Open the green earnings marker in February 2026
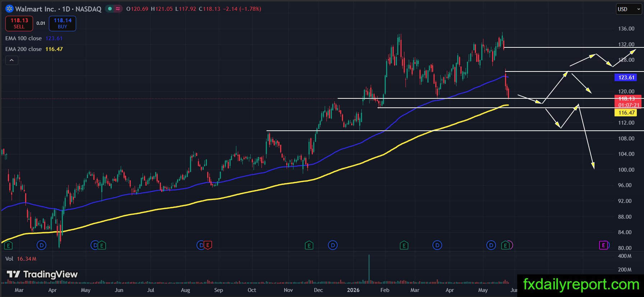The width and height of the screenshot is (644, 297). tap(404, 245)
